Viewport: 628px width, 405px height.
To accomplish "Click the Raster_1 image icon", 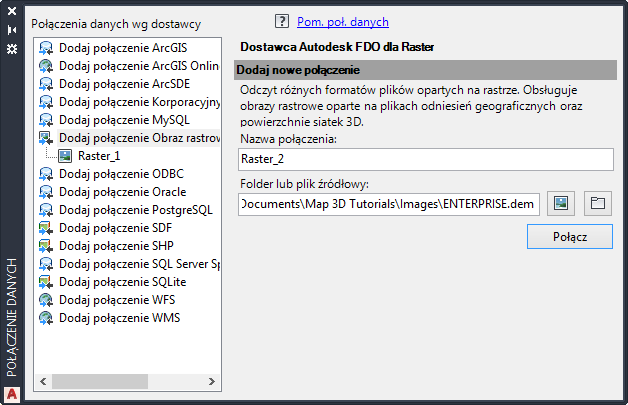I will (x=65, y=155).
